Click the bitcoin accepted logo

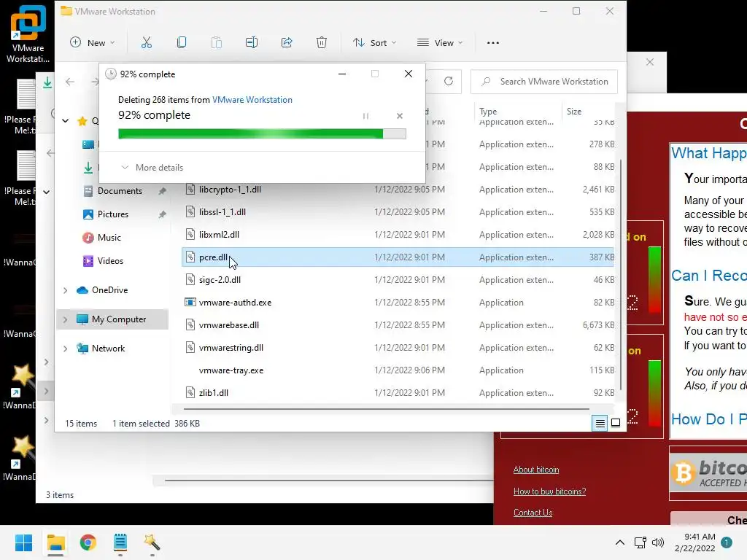pos(708,472)
